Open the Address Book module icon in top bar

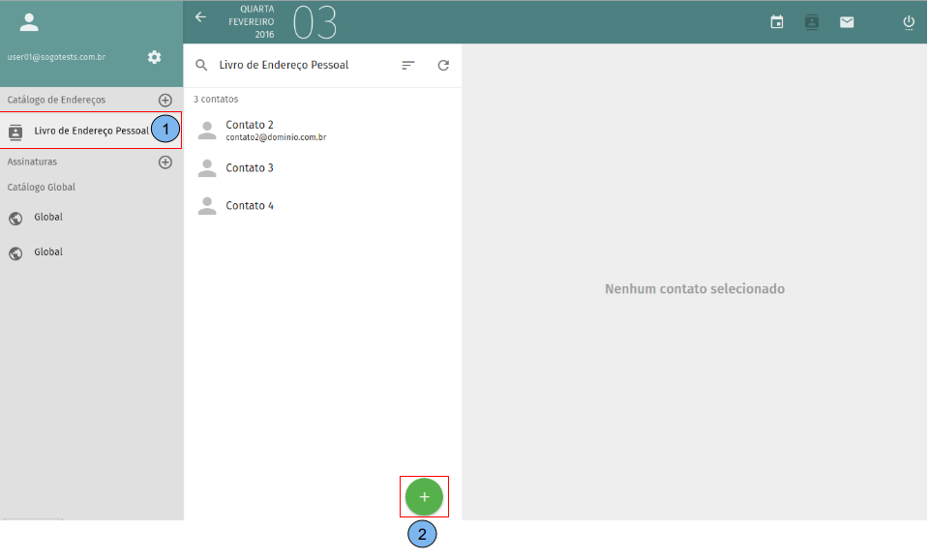pyautogui.click(x=812, y=22)
